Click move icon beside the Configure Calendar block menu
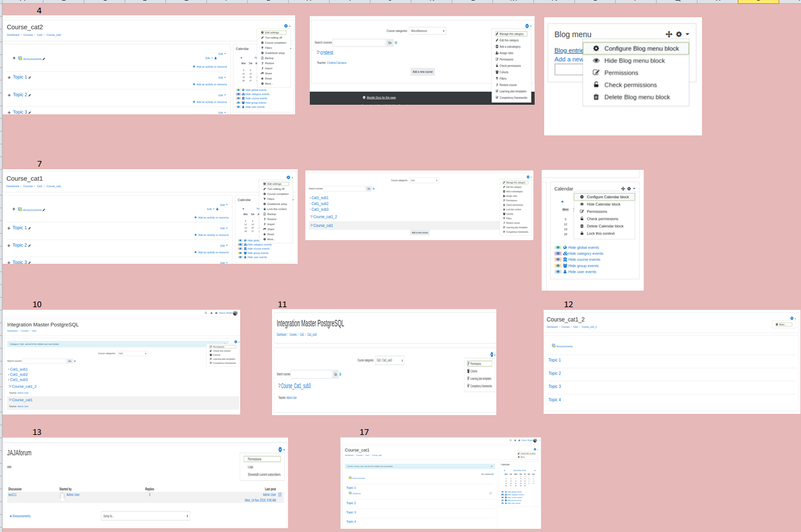Screen dimensions: 801x532 point(623,189)
